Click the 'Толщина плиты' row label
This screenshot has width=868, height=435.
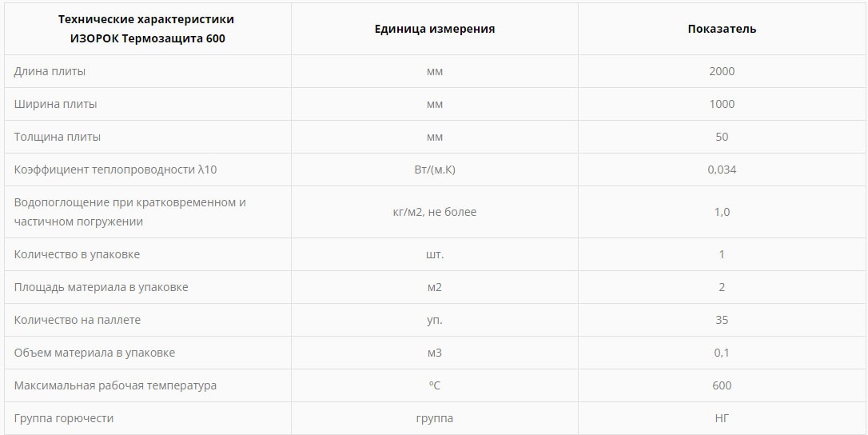[x=58, y=137]
